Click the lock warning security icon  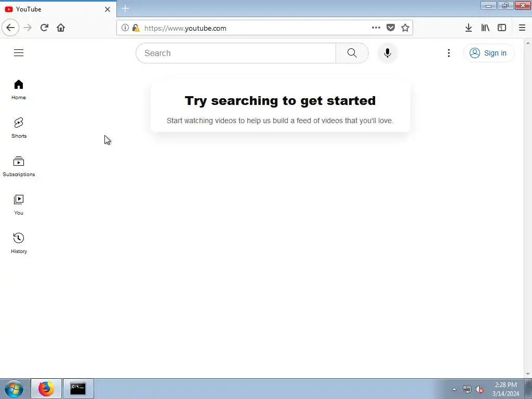tap(136, 28)
